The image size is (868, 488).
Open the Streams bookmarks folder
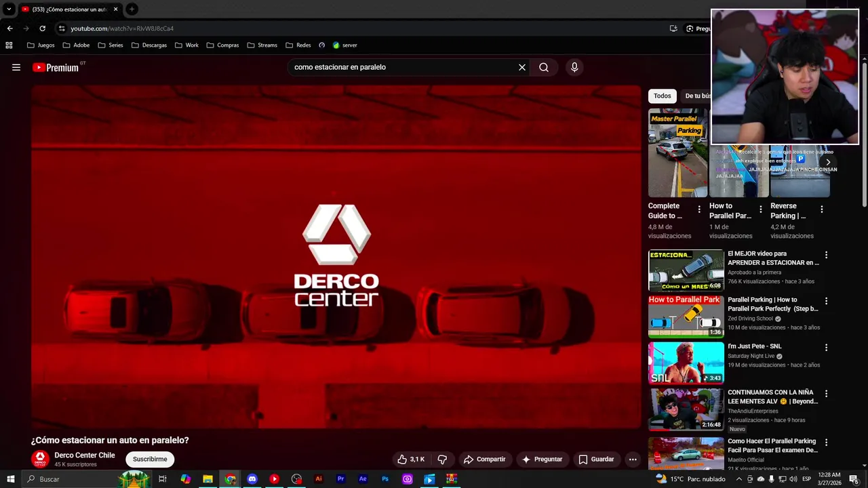[262, 45]
